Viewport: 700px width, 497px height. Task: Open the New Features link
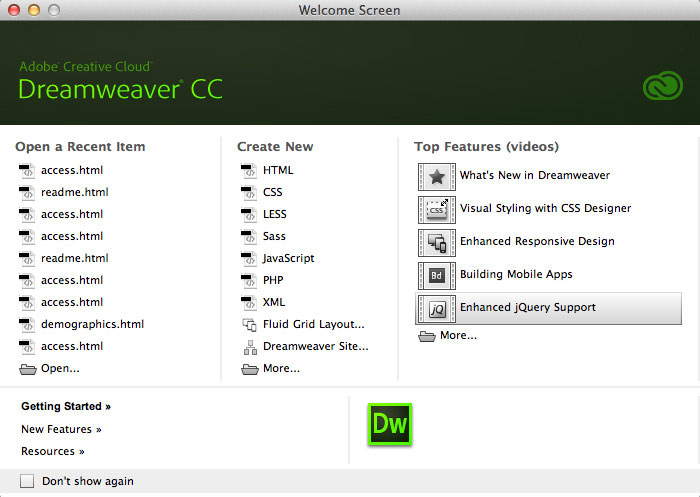pos(61,429)
